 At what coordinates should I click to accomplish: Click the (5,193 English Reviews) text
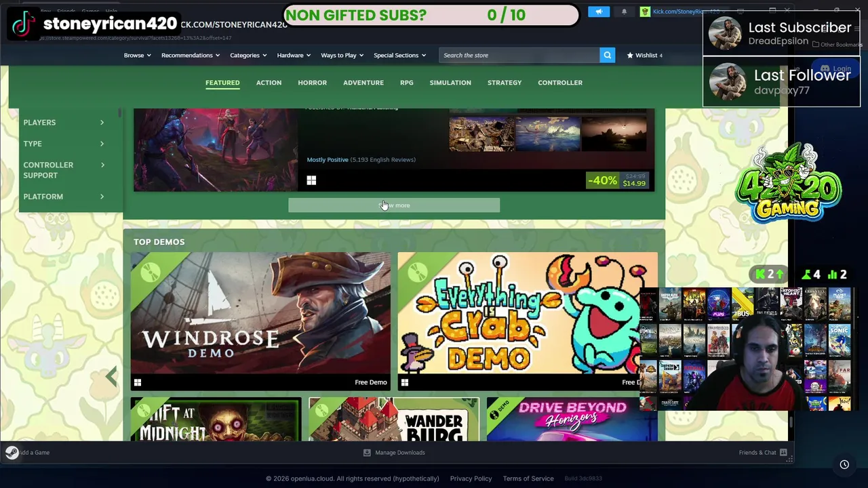click(383, 160)
